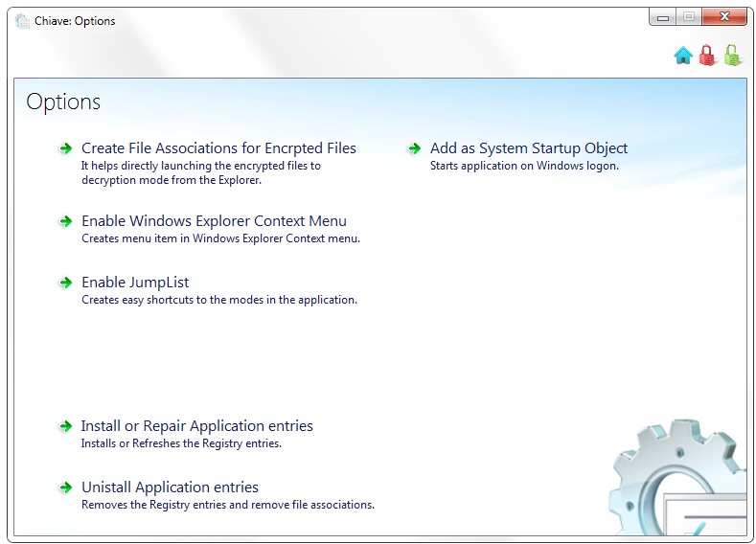Click description 'Installs or Refreshes the Registry entries.'

[181, 443]
